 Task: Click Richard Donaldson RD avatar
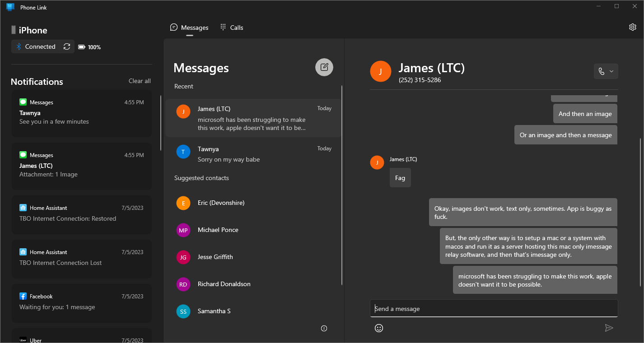[183, 284]
